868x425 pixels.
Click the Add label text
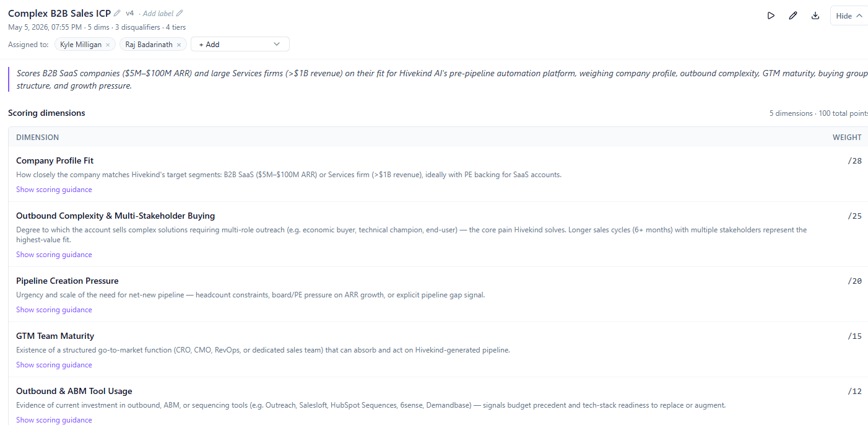(158, 13)
